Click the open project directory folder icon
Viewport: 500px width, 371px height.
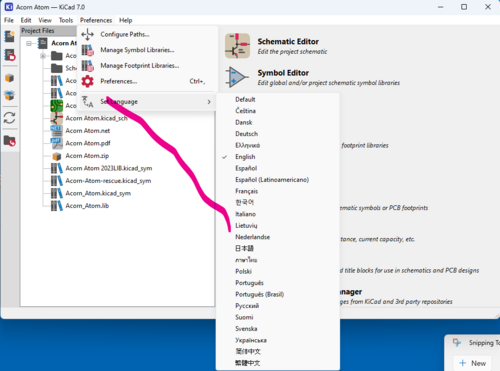9,141
